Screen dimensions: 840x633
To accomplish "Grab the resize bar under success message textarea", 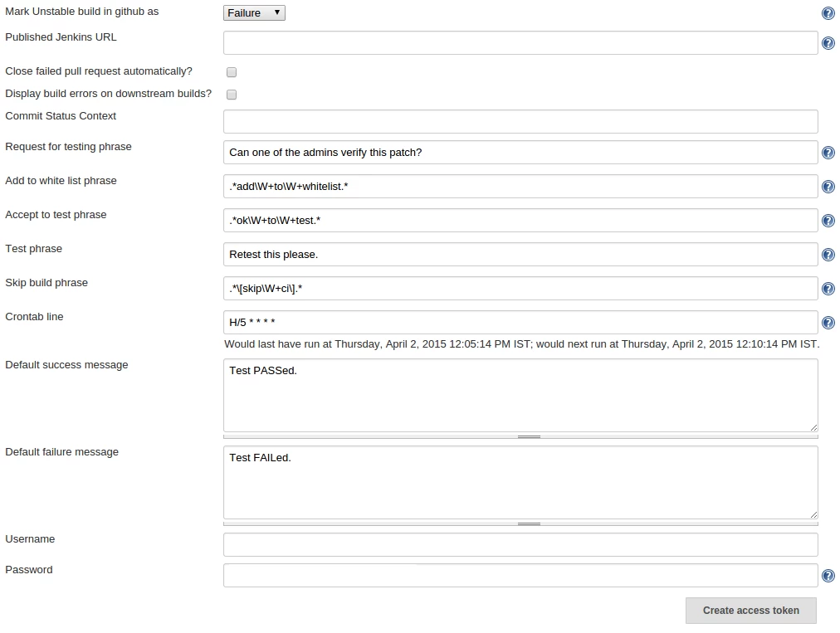I will point(520,436).
